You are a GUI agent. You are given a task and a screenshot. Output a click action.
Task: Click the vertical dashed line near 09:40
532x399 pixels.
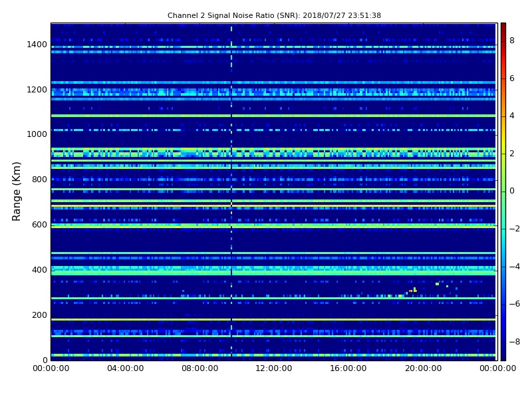(x=231, y=192)
